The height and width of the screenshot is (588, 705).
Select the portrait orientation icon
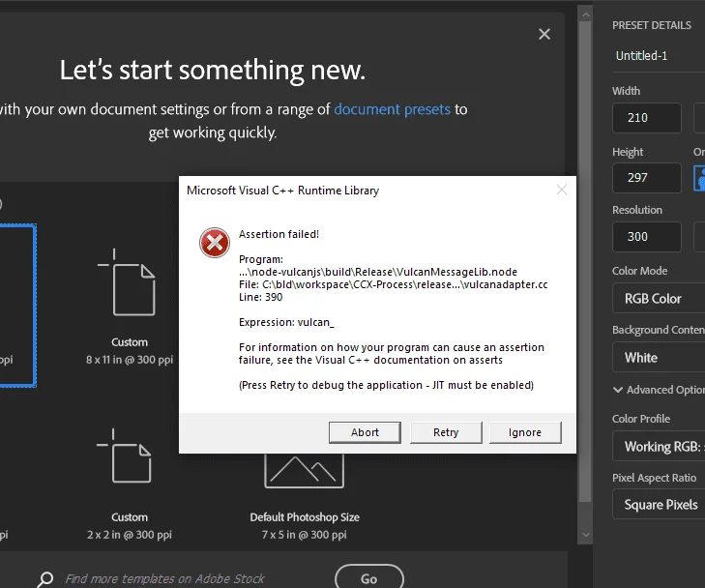coord(699,178)
